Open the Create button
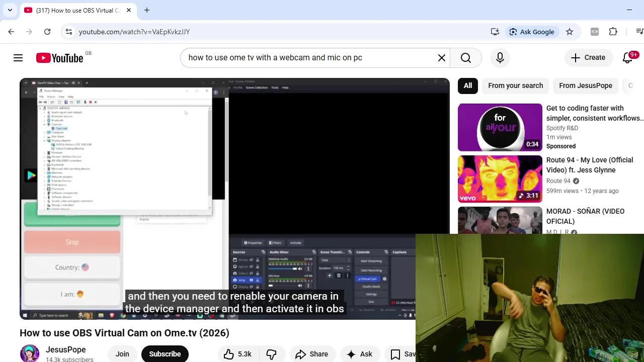Viewport: 644px width, 362px height. click(x=588, y=58)
